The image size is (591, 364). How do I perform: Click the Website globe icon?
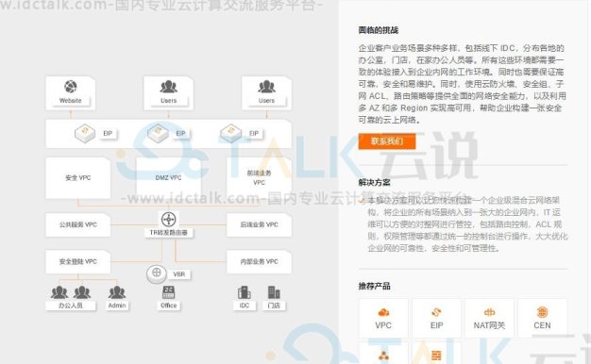(x=71, y=87)
